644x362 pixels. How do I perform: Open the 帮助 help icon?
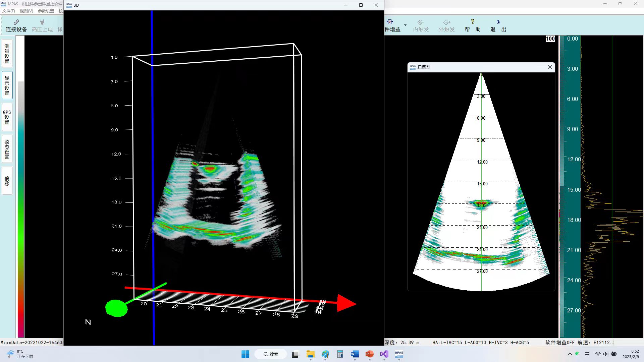[472, 22]
